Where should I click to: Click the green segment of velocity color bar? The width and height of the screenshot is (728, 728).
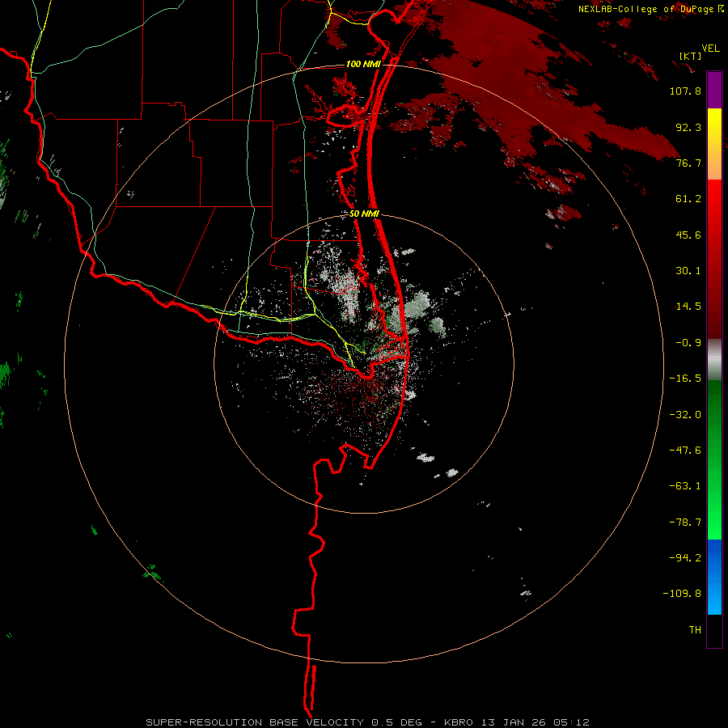(714, 459)
